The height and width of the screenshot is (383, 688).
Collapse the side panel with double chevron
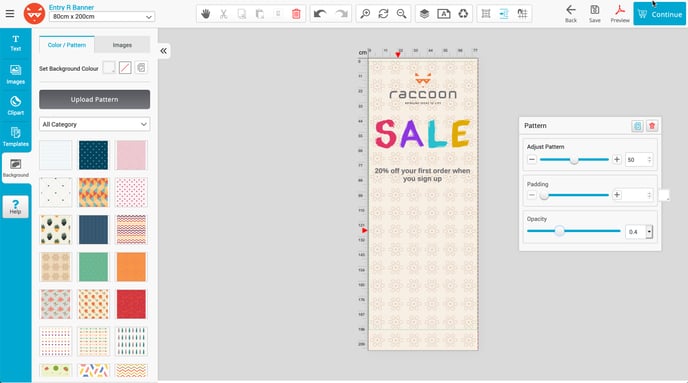pos(163,51)
